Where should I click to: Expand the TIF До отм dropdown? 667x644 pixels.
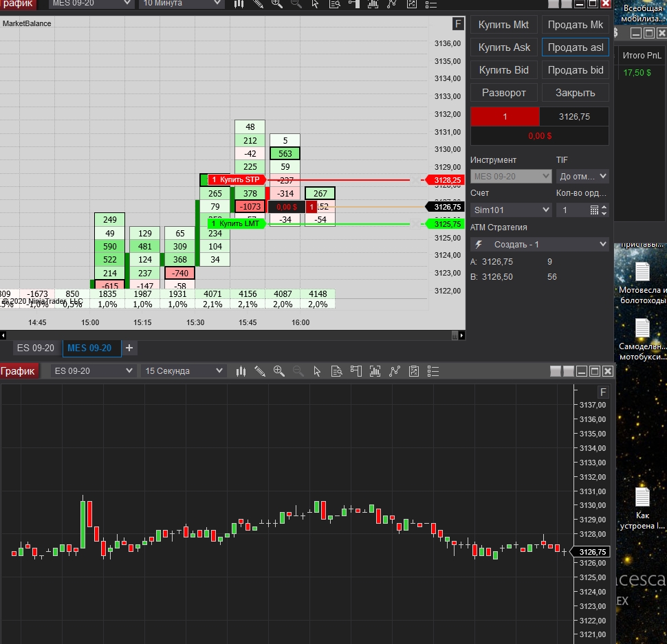[582, 176]
